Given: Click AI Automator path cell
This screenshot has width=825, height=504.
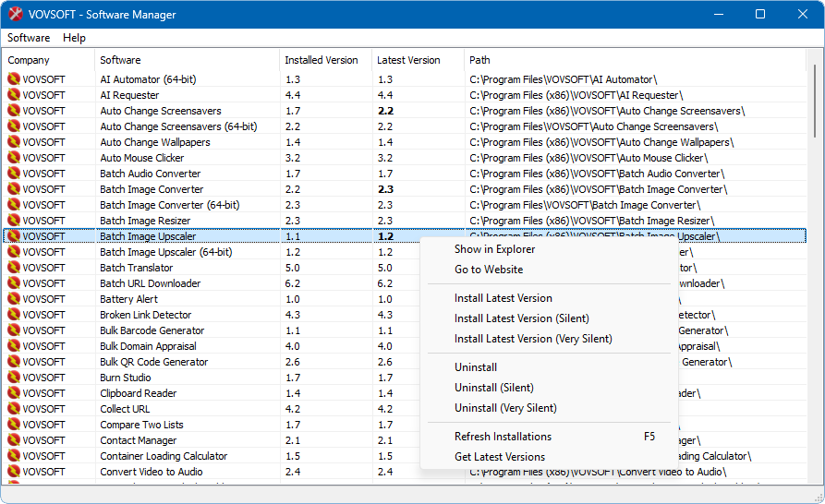Looking at the screenshot, I should [x=564, y=79].
